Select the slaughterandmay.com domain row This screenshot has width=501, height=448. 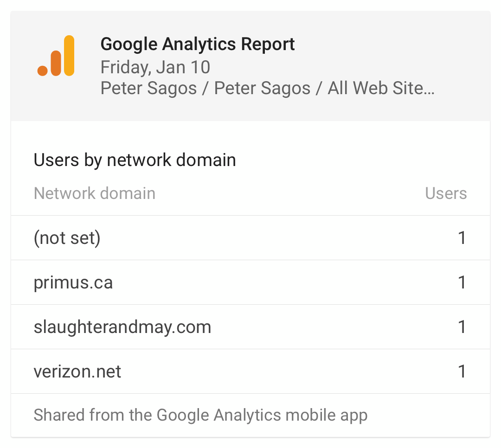point(250,326)
